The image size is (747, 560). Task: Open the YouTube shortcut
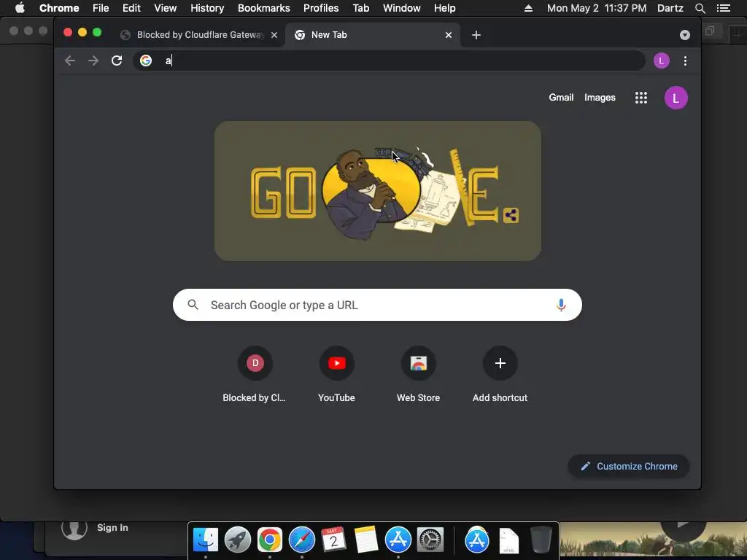[x=336, y=374]
